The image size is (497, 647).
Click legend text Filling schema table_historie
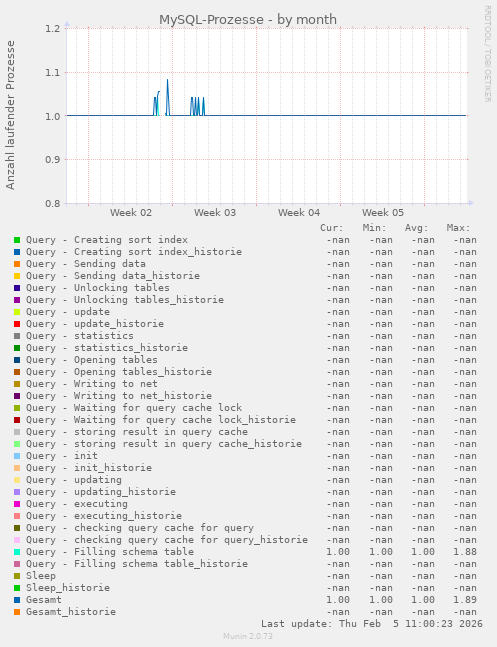[161, 564]
